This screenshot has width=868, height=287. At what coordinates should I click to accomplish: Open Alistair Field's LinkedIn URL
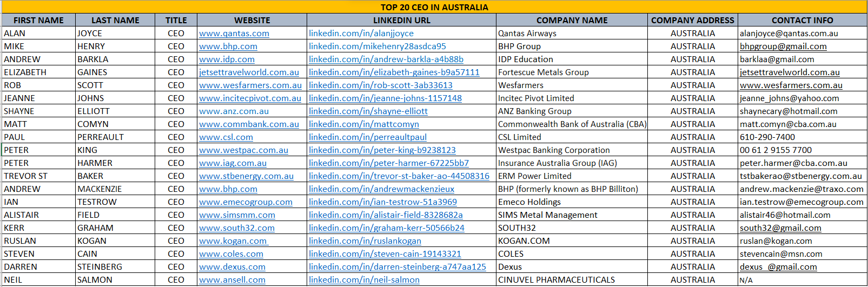[x=386, y=215]
